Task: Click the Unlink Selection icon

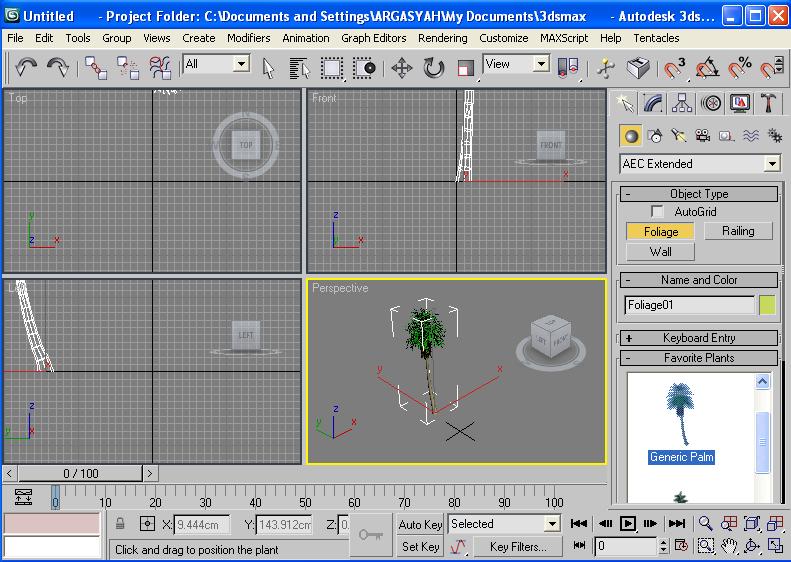Action: 128,68
